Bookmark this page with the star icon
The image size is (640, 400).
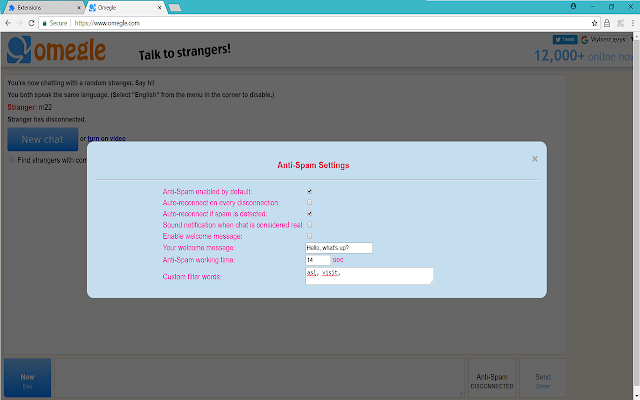[594, 23]
